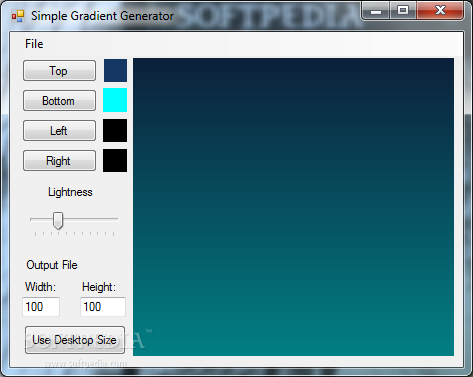Click the Right color button
The height and width of the screenshot is (377, 473).
59,161
